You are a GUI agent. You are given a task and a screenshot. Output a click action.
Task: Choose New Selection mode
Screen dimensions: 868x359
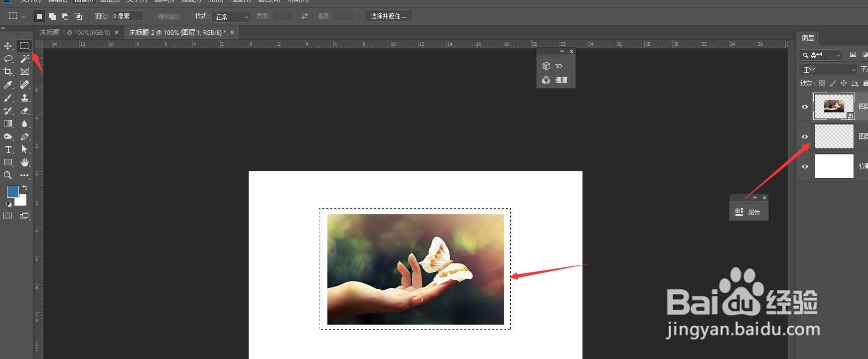[39, 16]
